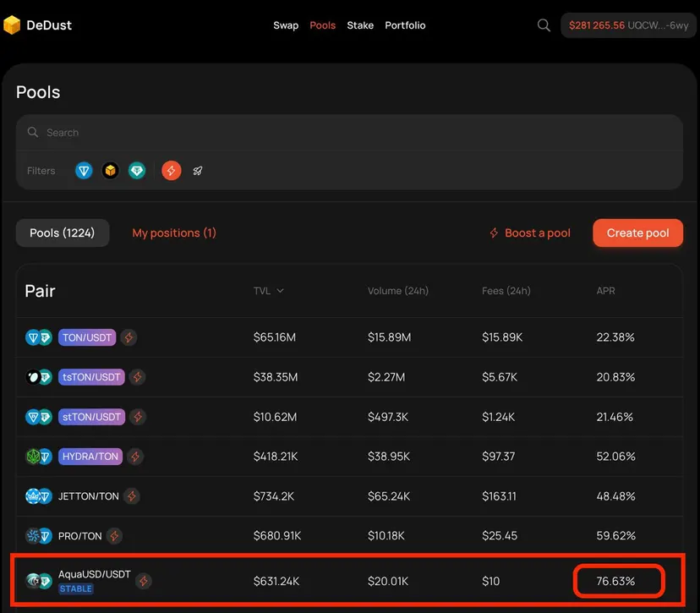This screenshot has height=613, width=700.
Task: Click boost lightning icon on AquaUSD/USDT row
Action: point(144,582)
